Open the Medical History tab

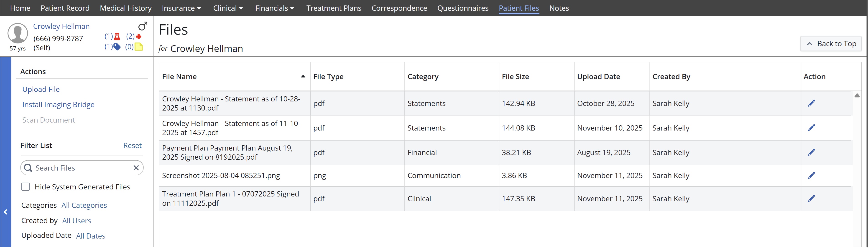coord(125,8)
